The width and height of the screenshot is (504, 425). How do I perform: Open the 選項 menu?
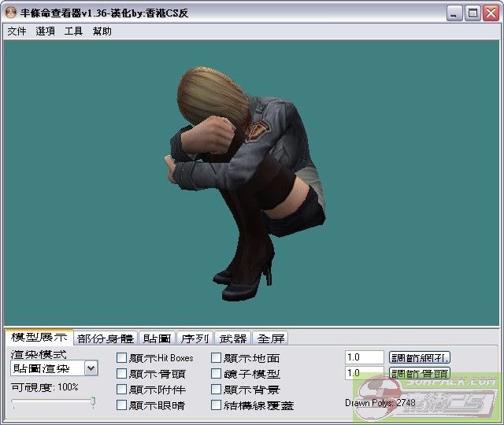click(45, 31)
